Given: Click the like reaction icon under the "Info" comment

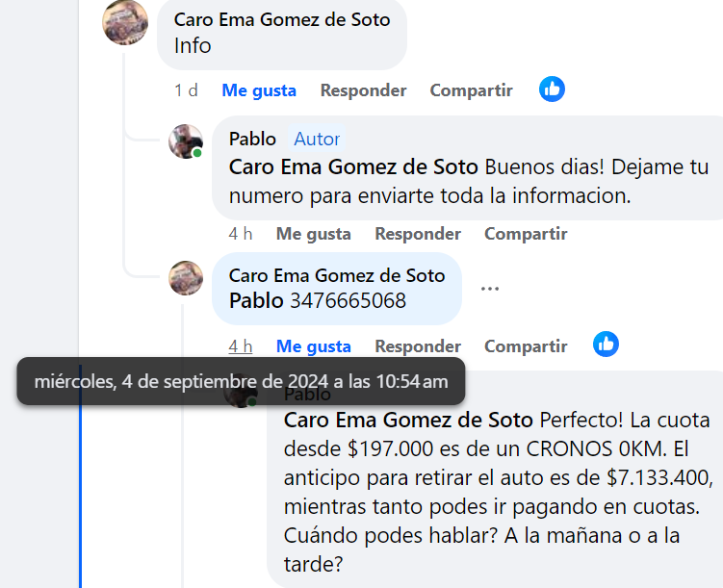Looking at the screenshot, I should 552,89.
